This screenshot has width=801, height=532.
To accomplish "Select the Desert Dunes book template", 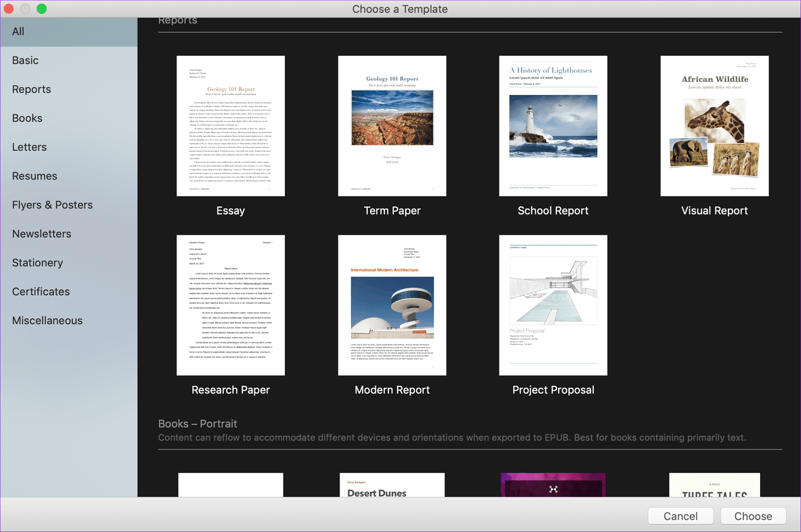I will click(x=392, y=485).
